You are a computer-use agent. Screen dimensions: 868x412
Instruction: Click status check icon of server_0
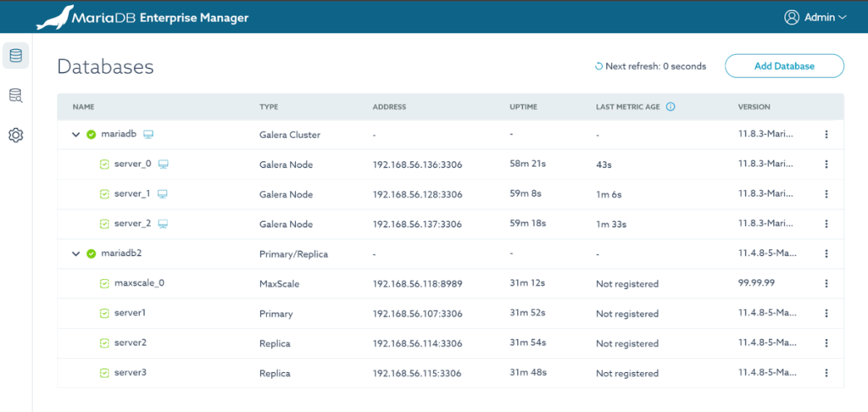104,164
